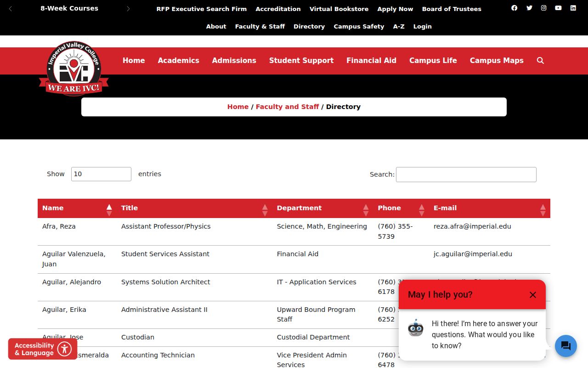Click email reza.afra@imperial.edu
588x368 pixels.
click(472, 226)
